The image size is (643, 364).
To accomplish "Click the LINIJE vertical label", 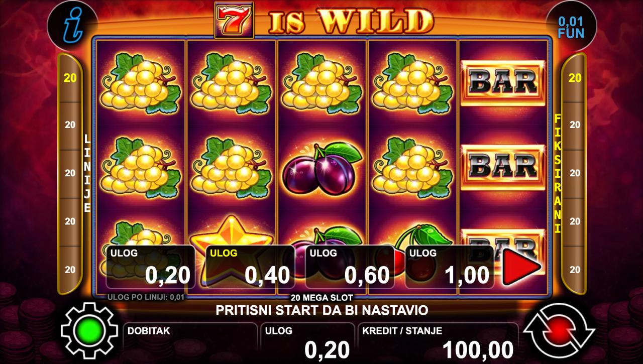I will (x=87, y=173).
